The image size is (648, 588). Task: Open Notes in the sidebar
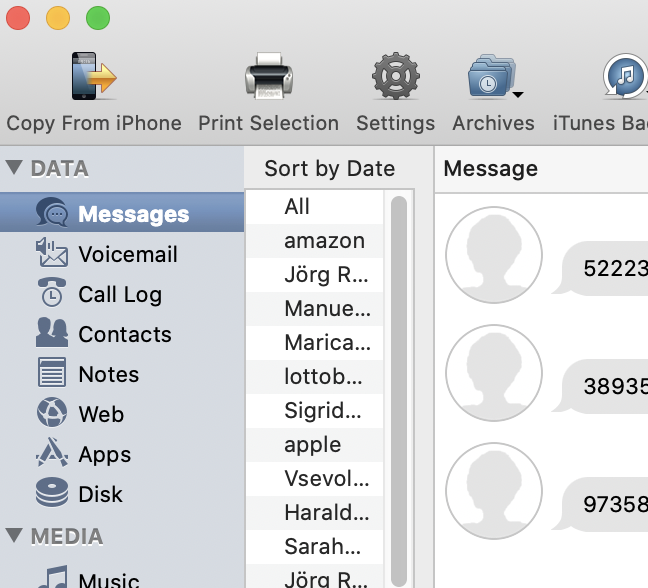point(122,374)
